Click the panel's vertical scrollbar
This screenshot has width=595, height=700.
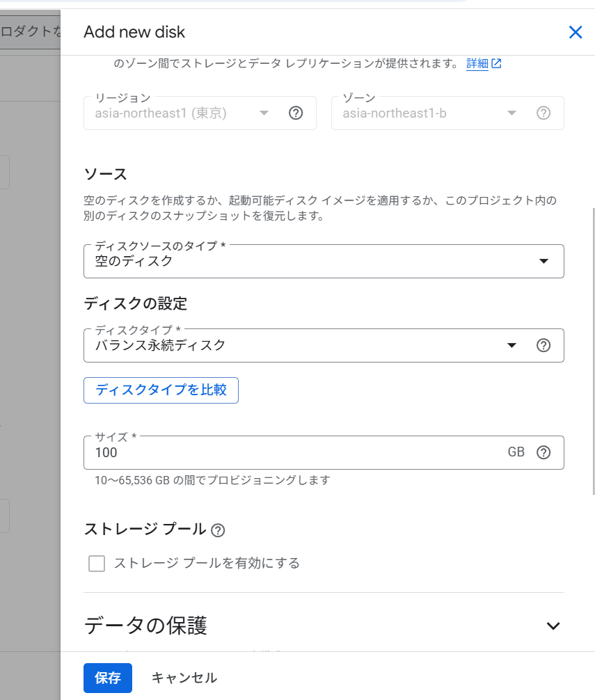(x=593, y=351)
